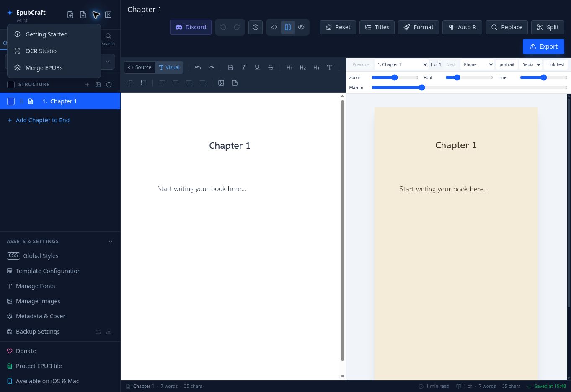The height and width of the screenshot is (392, 571).
Task: Insert a numbered list
Action: click(143, 83)
